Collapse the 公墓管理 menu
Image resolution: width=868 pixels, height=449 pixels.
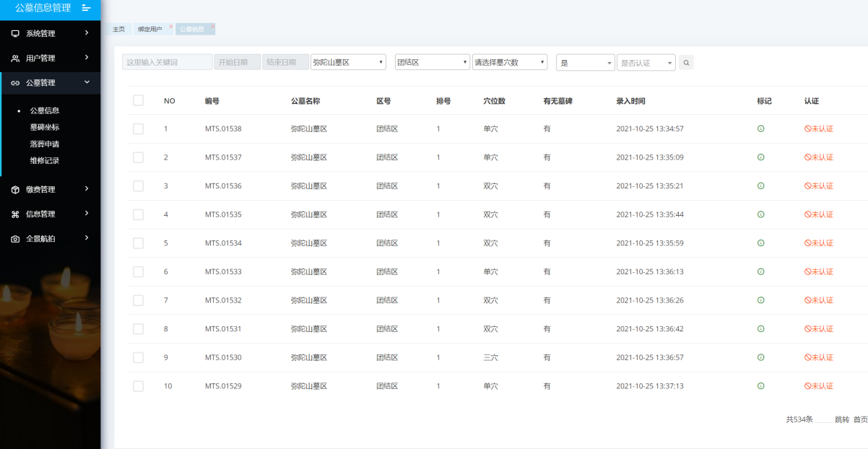[87, 82]
